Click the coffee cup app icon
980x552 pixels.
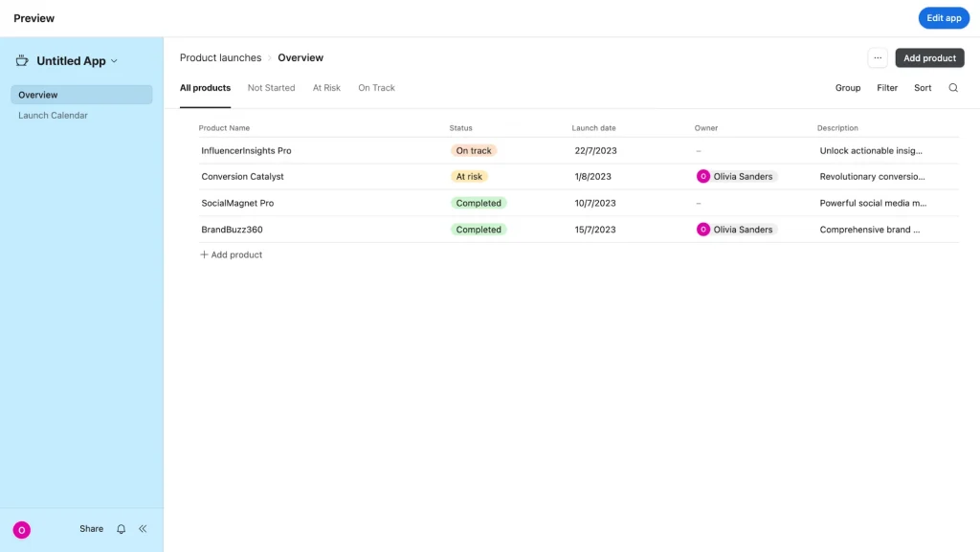22,61
